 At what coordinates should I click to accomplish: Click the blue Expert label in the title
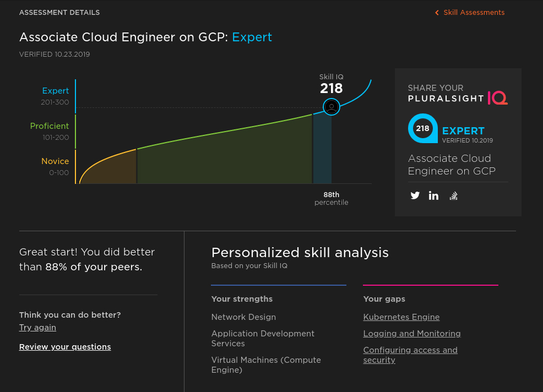(252, 37)
